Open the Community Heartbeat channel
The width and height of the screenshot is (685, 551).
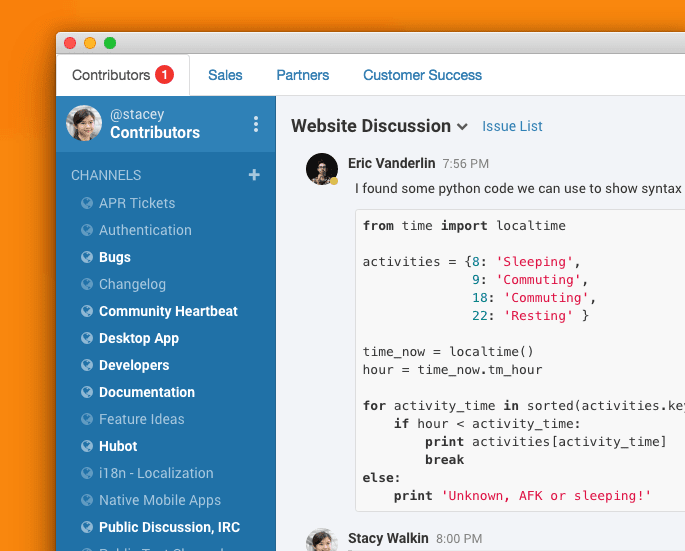coord(168,311)
